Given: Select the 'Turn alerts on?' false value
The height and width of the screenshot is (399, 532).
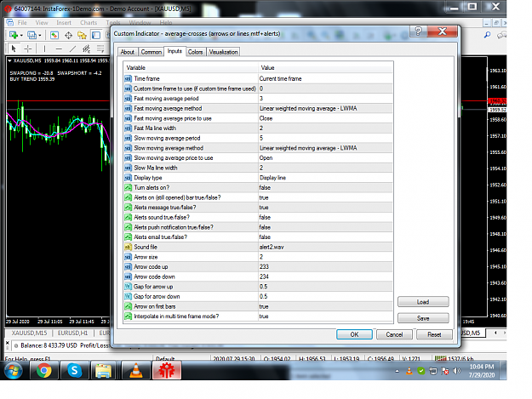Looking at the screenshot, I should 326,187.
